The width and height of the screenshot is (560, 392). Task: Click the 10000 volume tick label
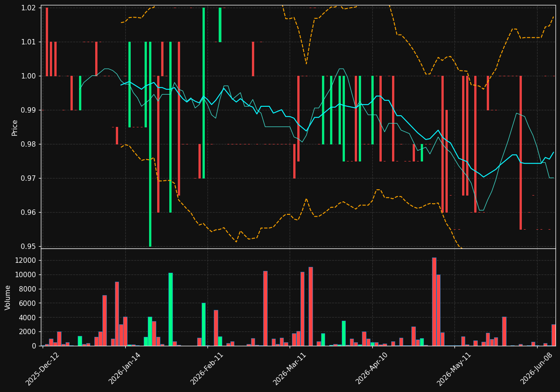point(26,274)
